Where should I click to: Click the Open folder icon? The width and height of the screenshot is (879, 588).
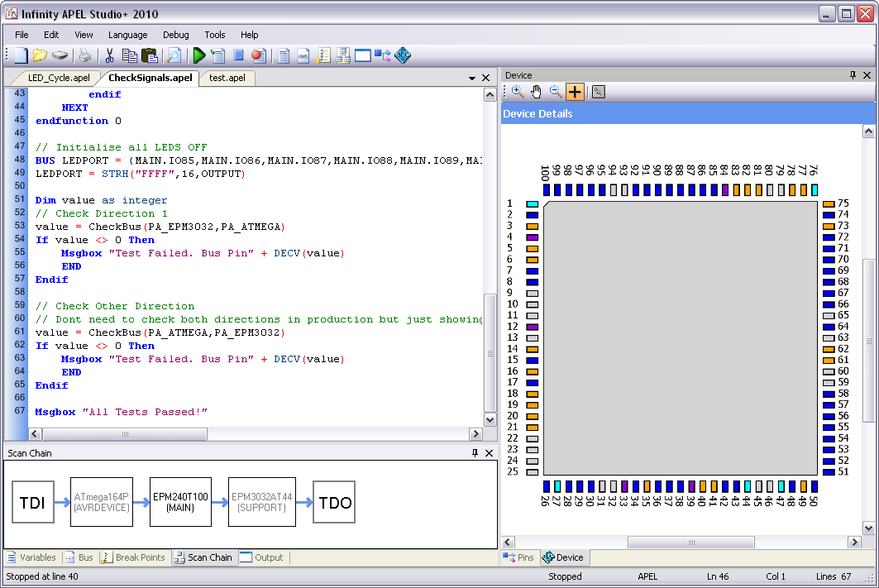40,55
